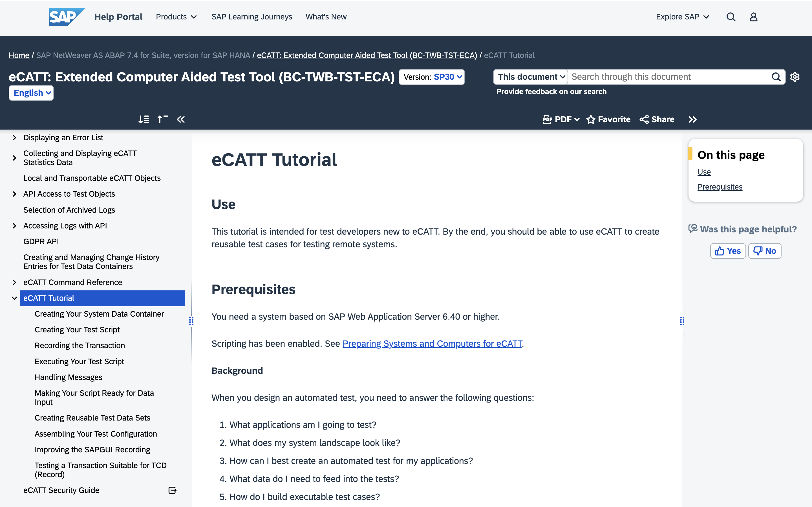Open the Products menu
The height and width of the screenshot is (507, 812).
[x=176, y=17]
